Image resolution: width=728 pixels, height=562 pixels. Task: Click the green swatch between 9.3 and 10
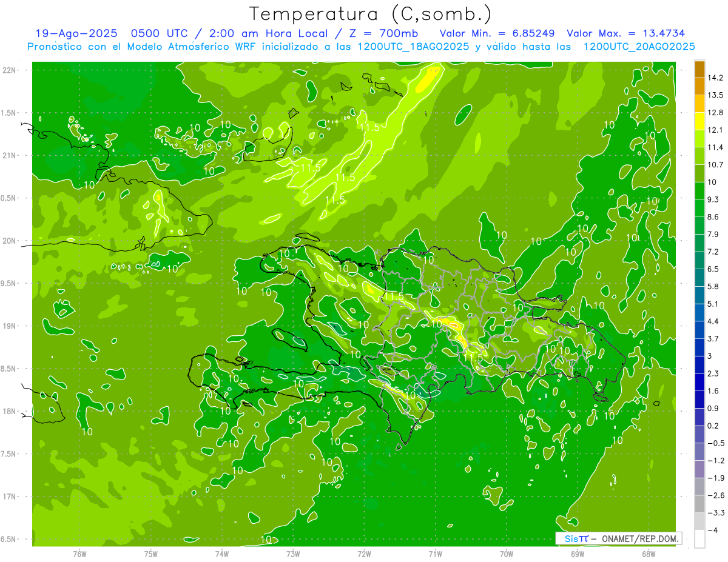point(700,191)
